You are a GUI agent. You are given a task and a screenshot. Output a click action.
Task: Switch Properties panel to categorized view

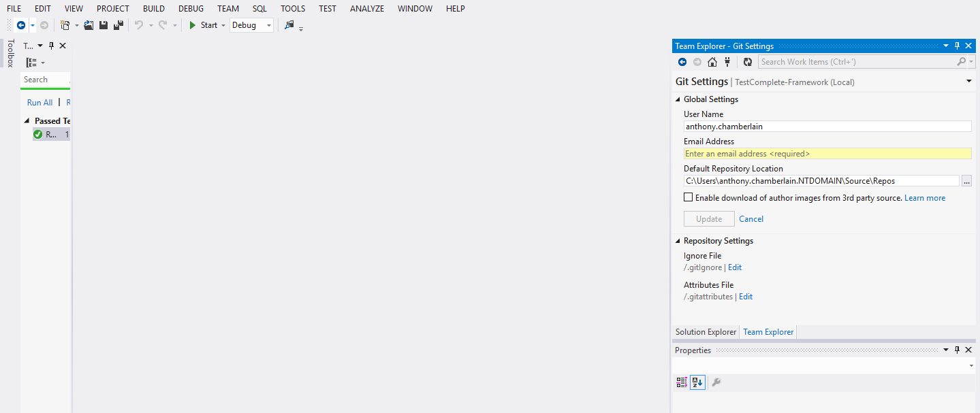[x=681, y=382]
